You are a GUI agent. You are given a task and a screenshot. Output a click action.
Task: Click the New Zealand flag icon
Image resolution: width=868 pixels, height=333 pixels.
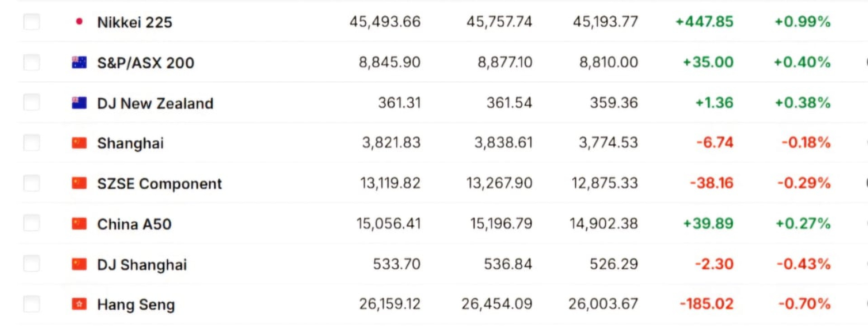coord(79,103)
